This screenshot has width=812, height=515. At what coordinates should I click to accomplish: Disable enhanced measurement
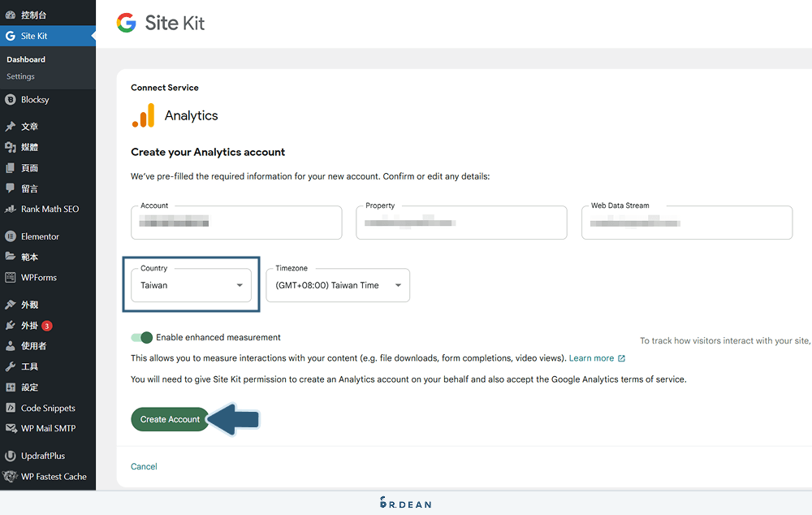[x=141, y=337]
